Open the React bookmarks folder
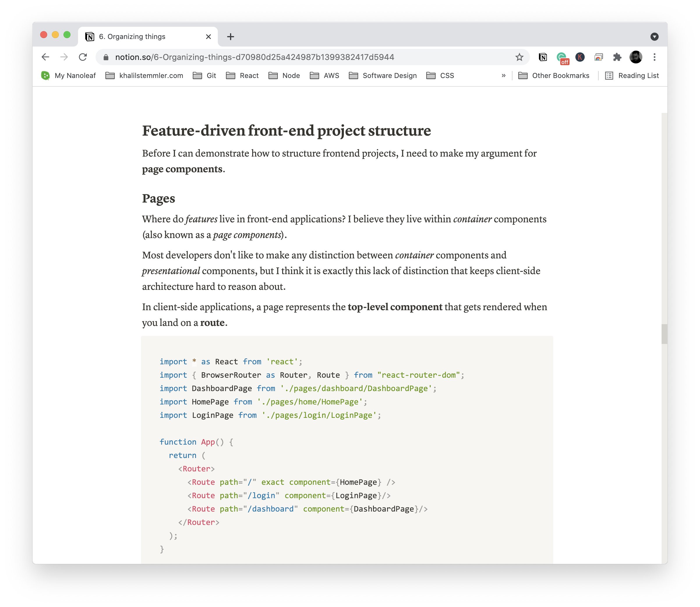The width and height of the screenshot is (700, 607). 242,76
